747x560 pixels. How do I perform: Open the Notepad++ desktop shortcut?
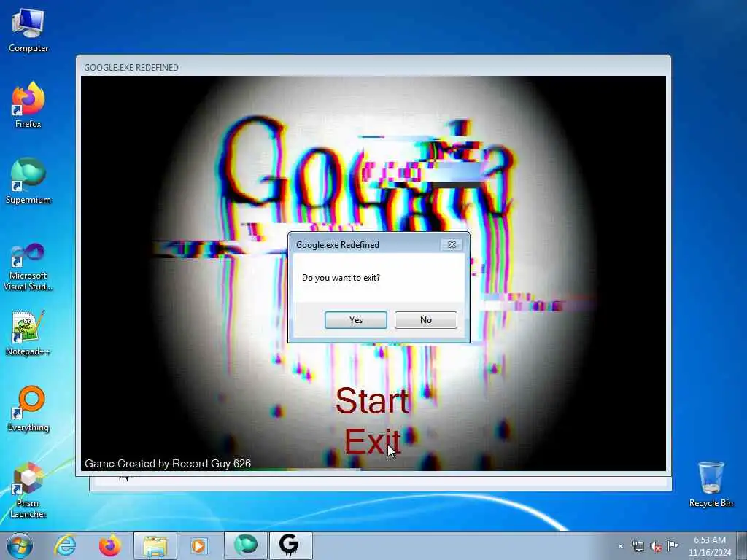(x=28, y=333)
